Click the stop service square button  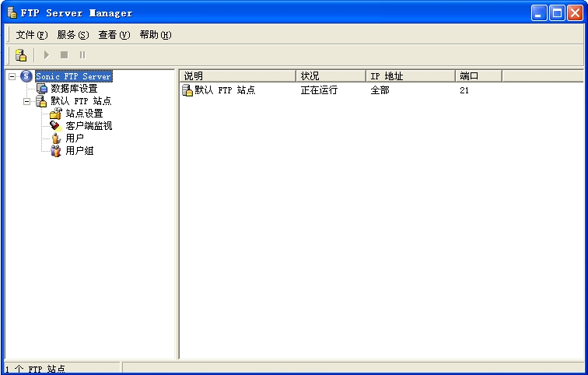(x=64, y=55)
